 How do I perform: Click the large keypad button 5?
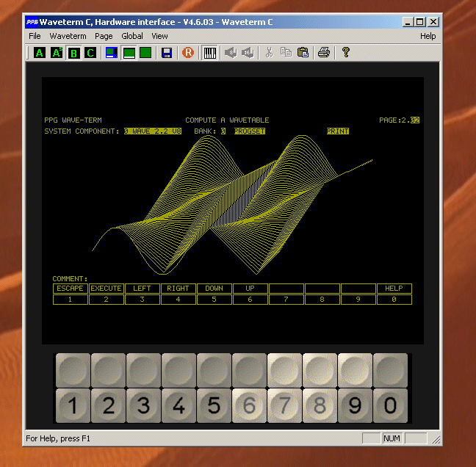[x=214, y=405]
